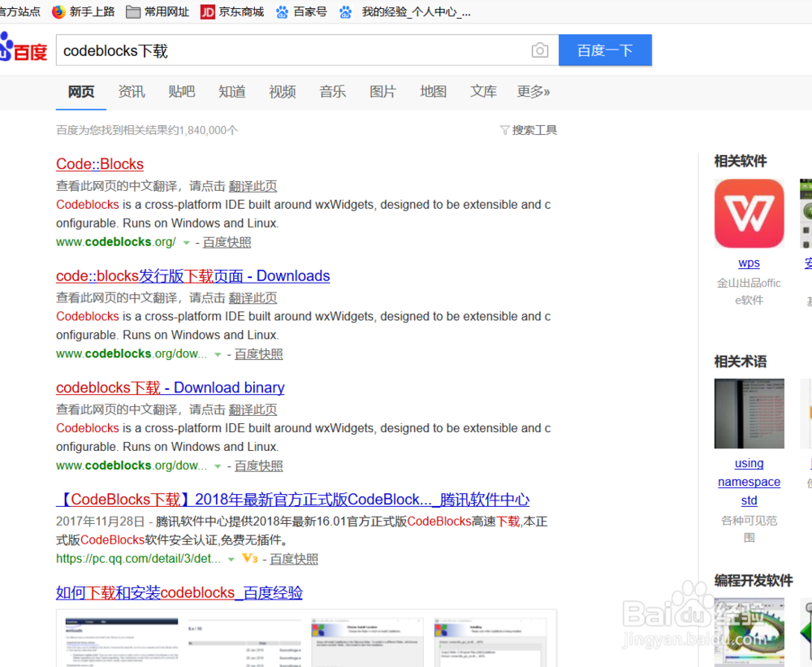
Task: Open the 百家号 bookmark
Action: click(x=301, y=11)
